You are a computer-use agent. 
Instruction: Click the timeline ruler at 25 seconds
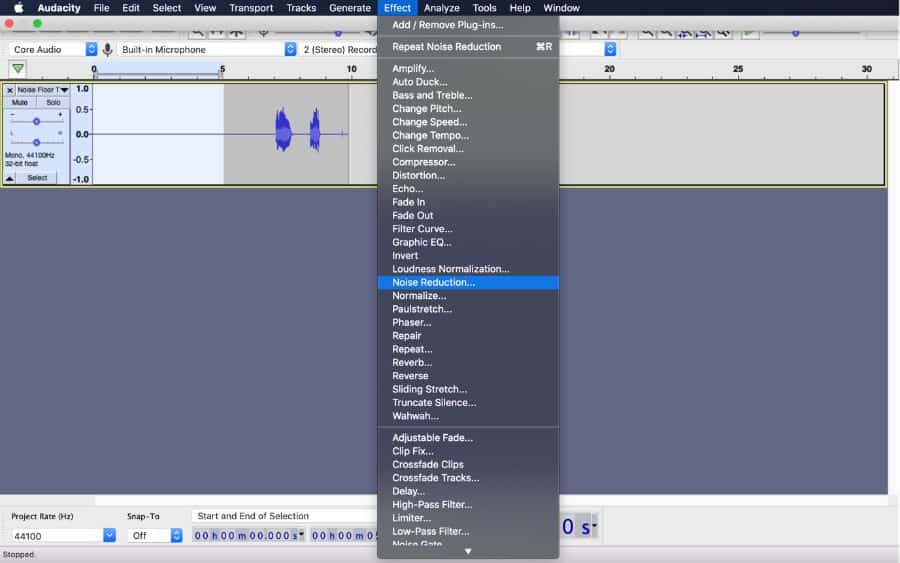pyautogui.click(x=738, y=69)
